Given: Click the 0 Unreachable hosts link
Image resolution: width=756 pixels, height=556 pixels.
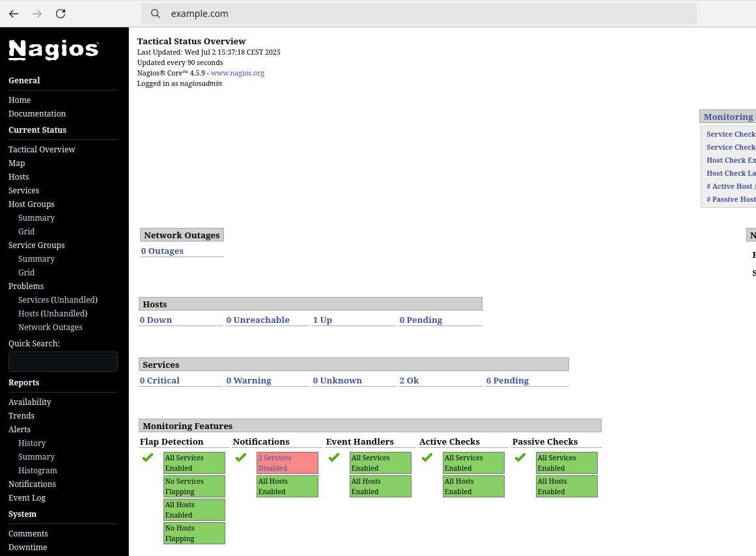Looking at the screenshot, I should click(x=258, y=320).
